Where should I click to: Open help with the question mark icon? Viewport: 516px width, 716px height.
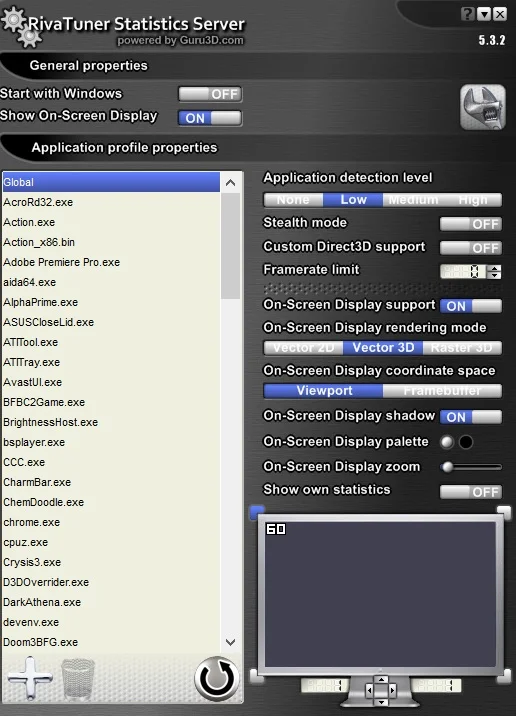467,14
